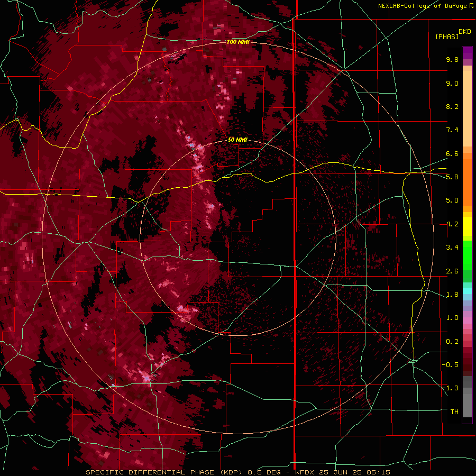This screenshot has width=476, height=476.
Task: Click the bright green color bar segment
Action: 467,255
